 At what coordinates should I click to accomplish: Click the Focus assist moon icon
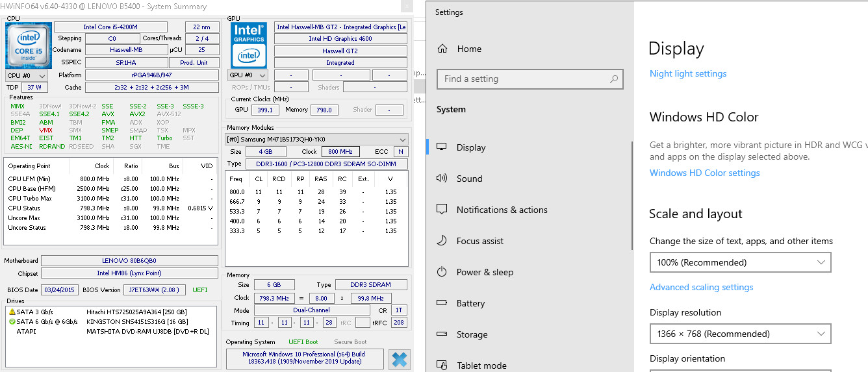442,241
